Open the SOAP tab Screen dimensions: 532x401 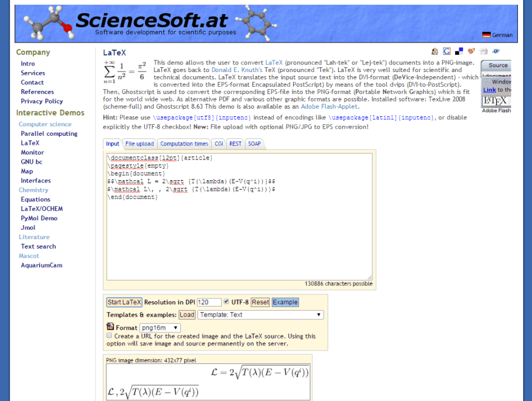tap(254, 144)
